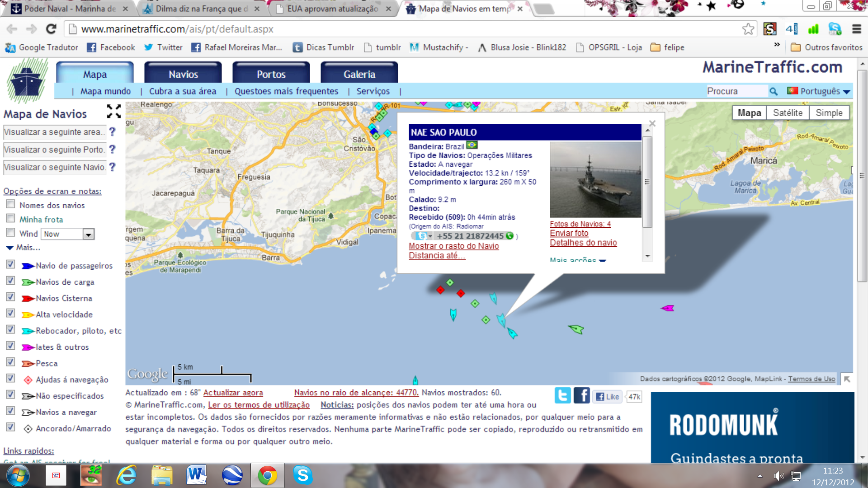The image size is (868, 488).
Task: Click the map overview collapse arrow icon
Action: click(x=847, y=379)
